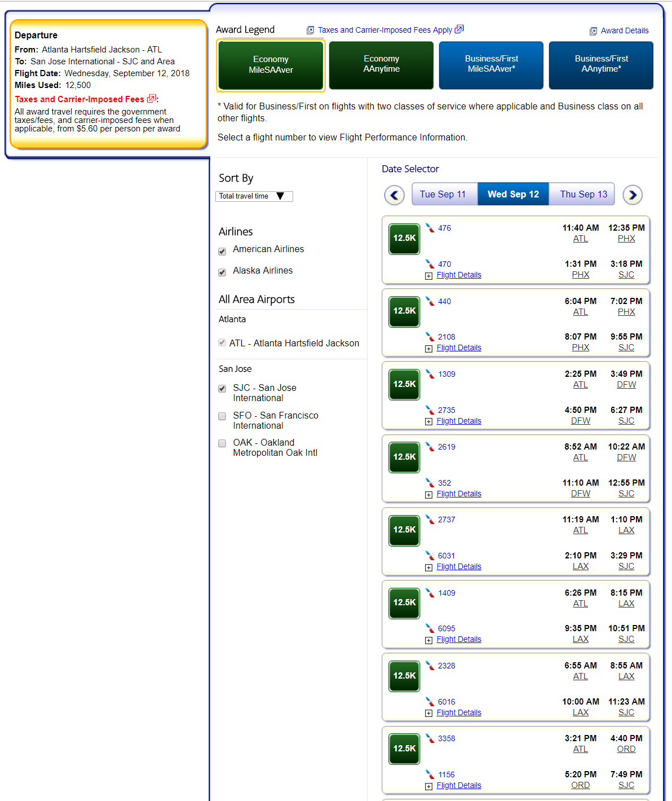Choose Business/First AAnytime award type

point(601,65)
